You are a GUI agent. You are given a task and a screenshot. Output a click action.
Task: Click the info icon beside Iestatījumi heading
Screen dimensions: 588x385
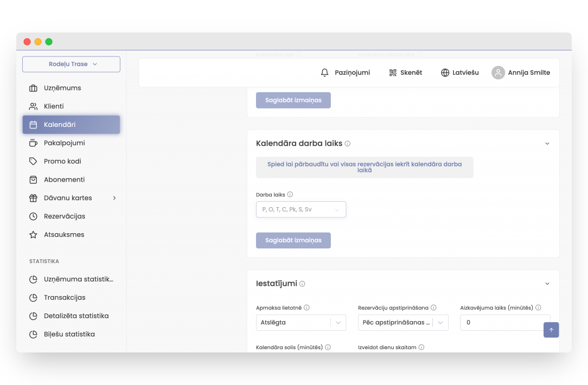[302, 284]
